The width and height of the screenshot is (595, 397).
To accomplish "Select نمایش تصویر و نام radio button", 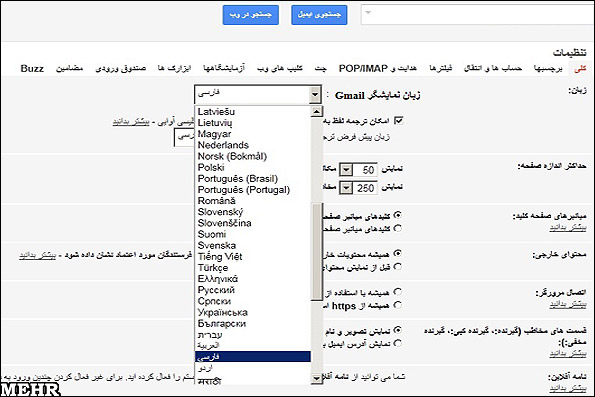I will coord(397,330).
